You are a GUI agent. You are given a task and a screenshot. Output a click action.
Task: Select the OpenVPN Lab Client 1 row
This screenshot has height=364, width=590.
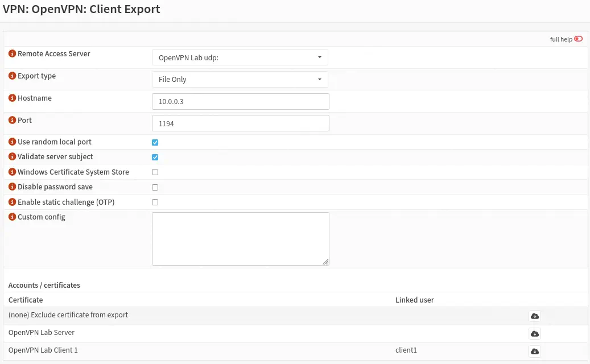(43, 350)
